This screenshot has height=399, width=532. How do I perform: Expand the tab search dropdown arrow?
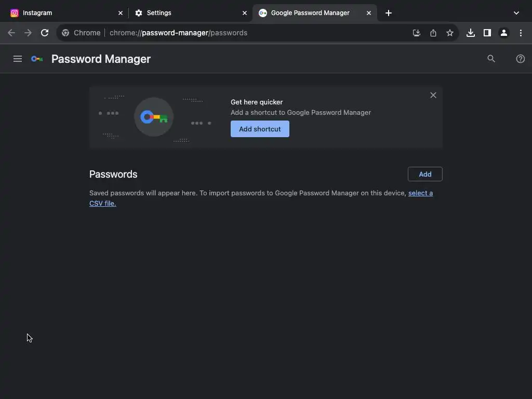tap(516, 13)
